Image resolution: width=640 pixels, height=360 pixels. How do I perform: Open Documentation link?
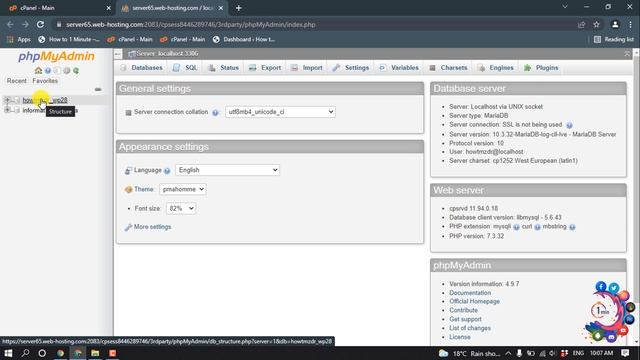click(470, 293)
